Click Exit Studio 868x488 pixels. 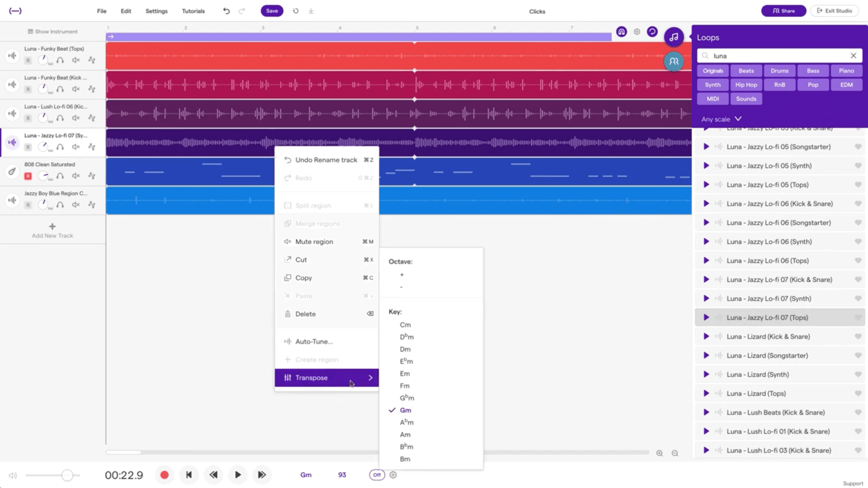835,11
